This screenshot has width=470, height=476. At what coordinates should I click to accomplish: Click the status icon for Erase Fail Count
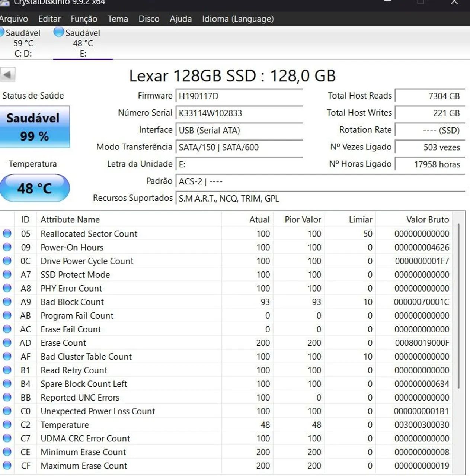pos(7,329)
